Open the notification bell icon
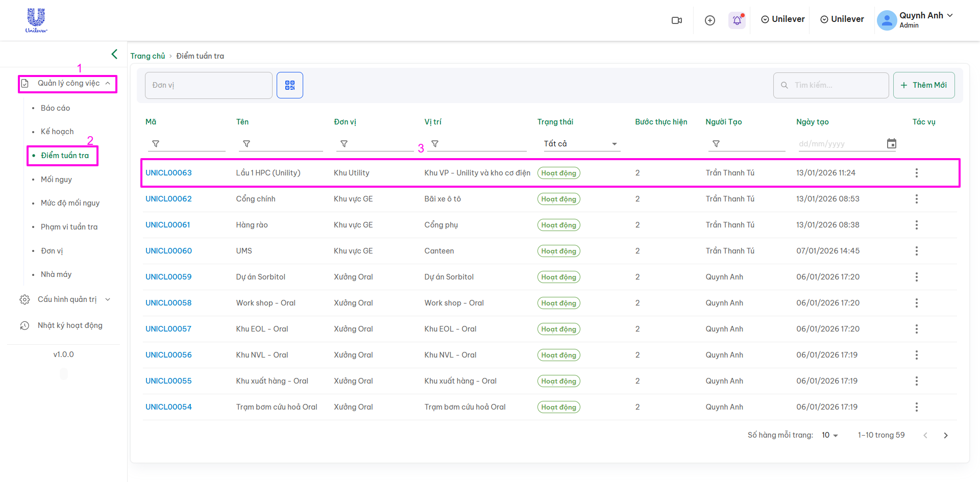Screen dimensions: 980x482 [737, 20]
